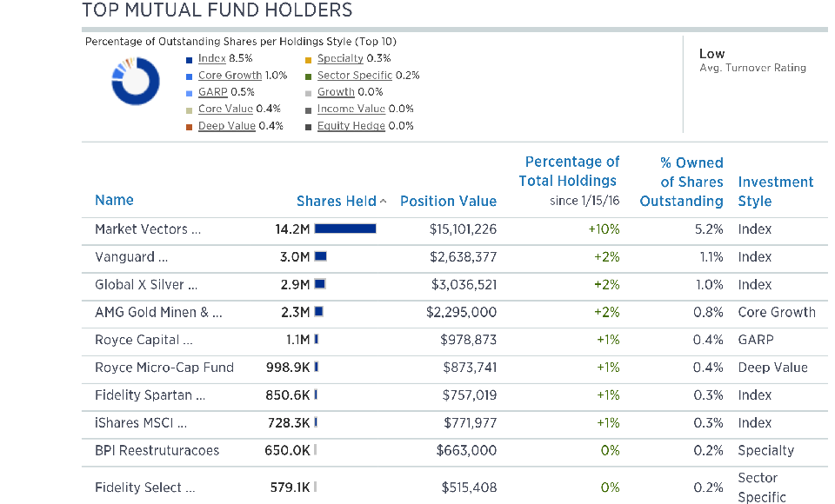Toggle sort arrow beside Shares Held
The height and width of the screenshot is (504, 835).
click(x=384, y=202)
